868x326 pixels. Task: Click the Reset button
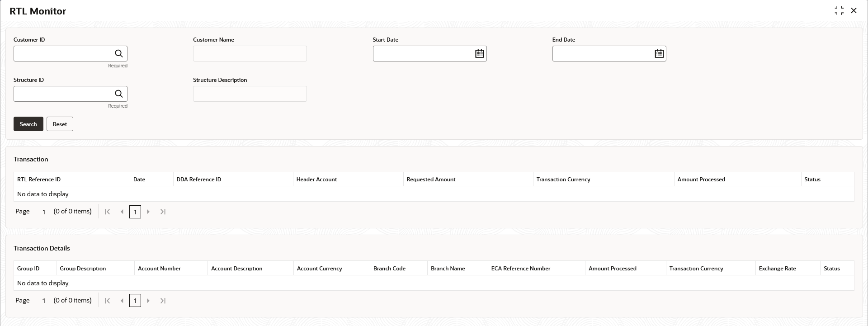(60, 124)
